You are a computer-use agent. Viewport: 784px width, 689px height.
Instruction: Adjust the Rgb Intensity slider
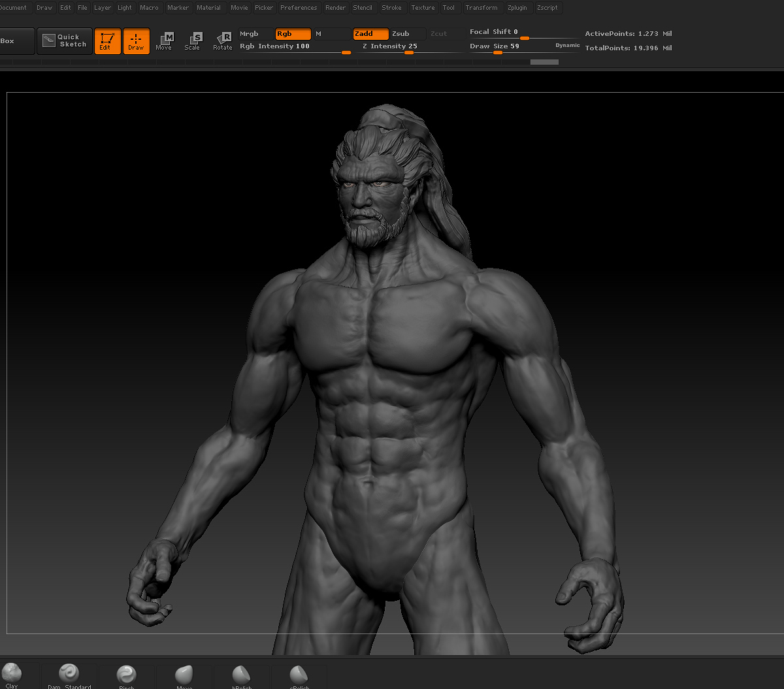[295, 47]
